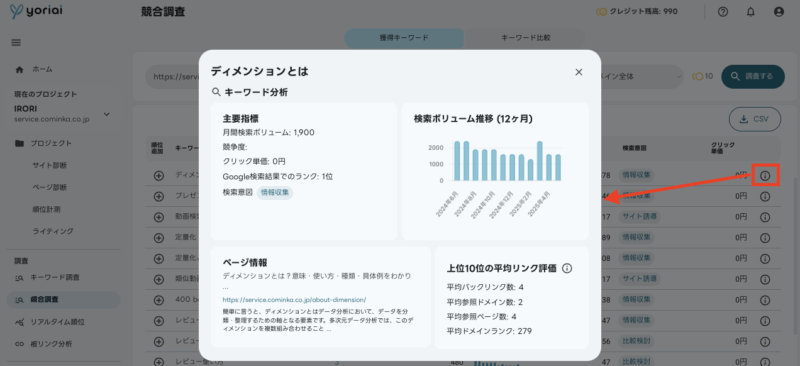Viewport: 800px width, 366px height.
Task: Click the 調査する search button
Action: pos(753,77)
